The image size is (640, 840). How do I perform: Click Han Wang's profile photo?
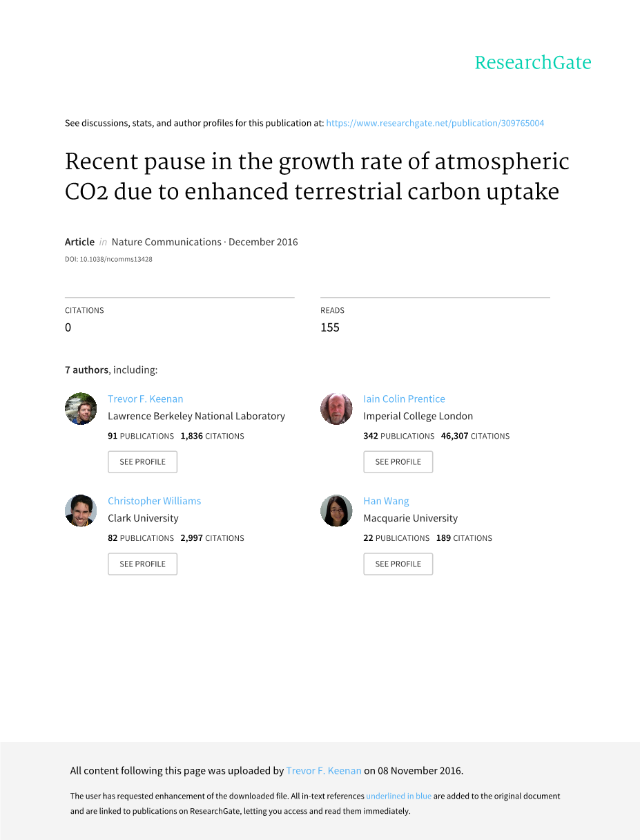click(x=336, y=511)
